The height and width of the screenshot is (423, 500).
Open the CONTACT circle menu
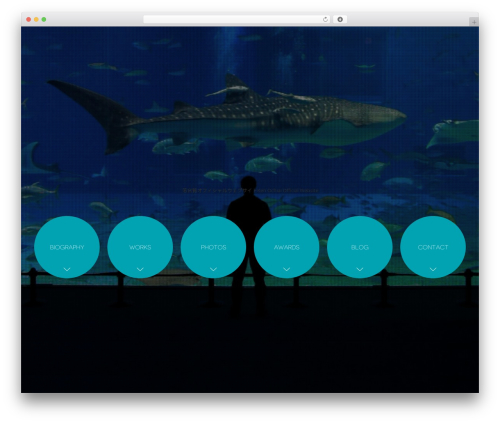pyautogui.click(x=433, y=247)
